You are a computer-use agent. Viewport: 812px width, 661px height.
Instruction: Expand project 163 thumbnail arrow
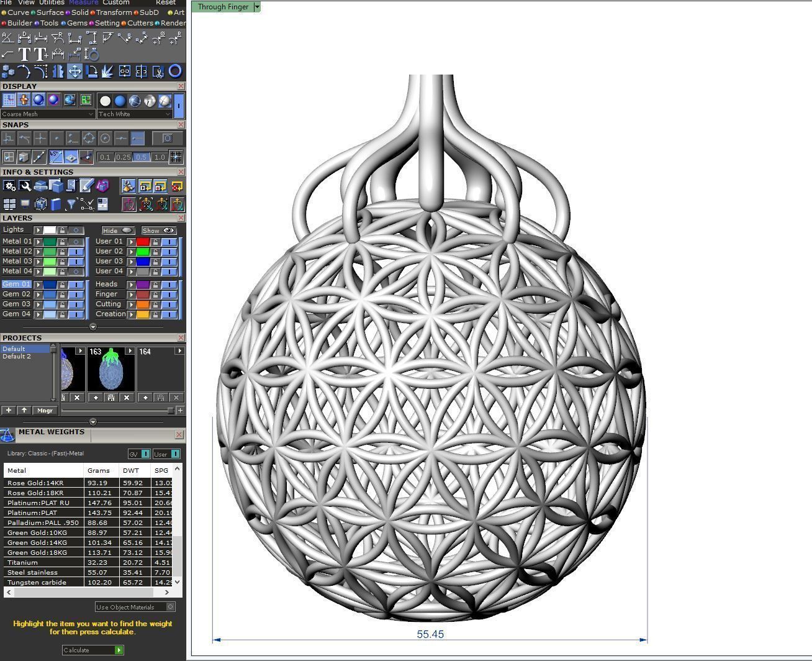coord(130,351)
